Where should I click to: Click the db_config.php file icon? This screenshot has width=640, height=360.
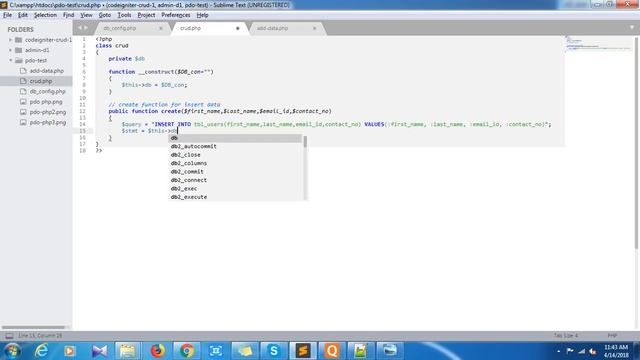pos(23,91)
